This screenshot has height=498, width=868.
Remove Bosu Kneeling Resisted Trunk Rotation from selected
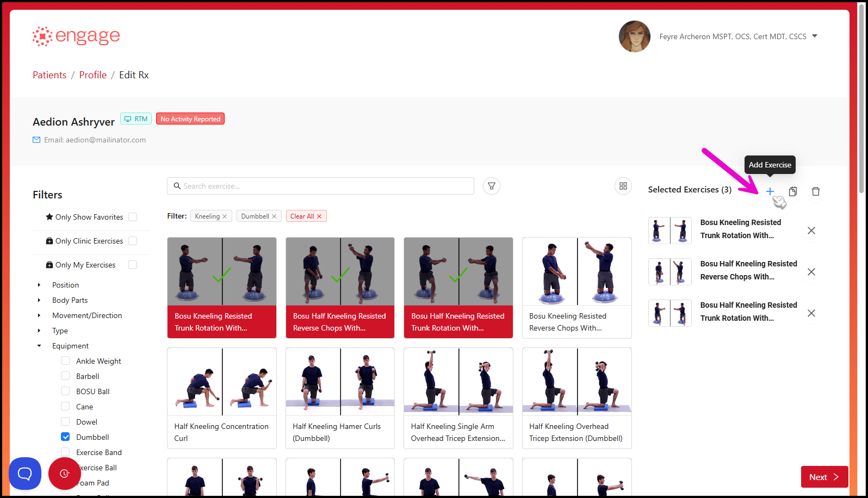pos(811,231)
